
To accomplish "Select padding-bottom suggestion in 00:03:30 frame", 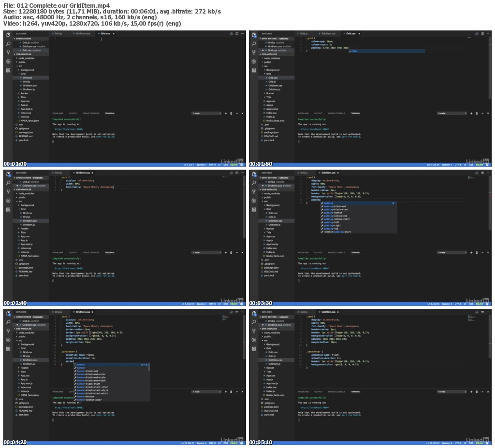I will pos(358,213).
